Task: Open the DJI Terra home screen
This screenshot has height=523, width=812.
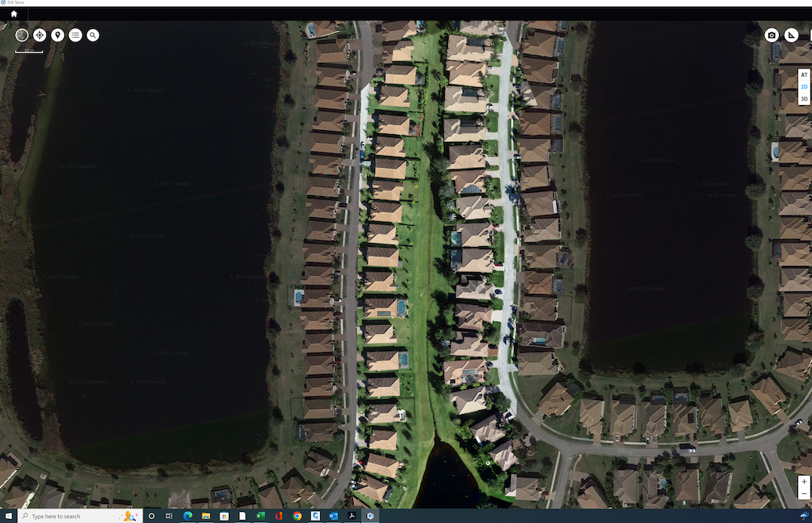Action: 13,13
